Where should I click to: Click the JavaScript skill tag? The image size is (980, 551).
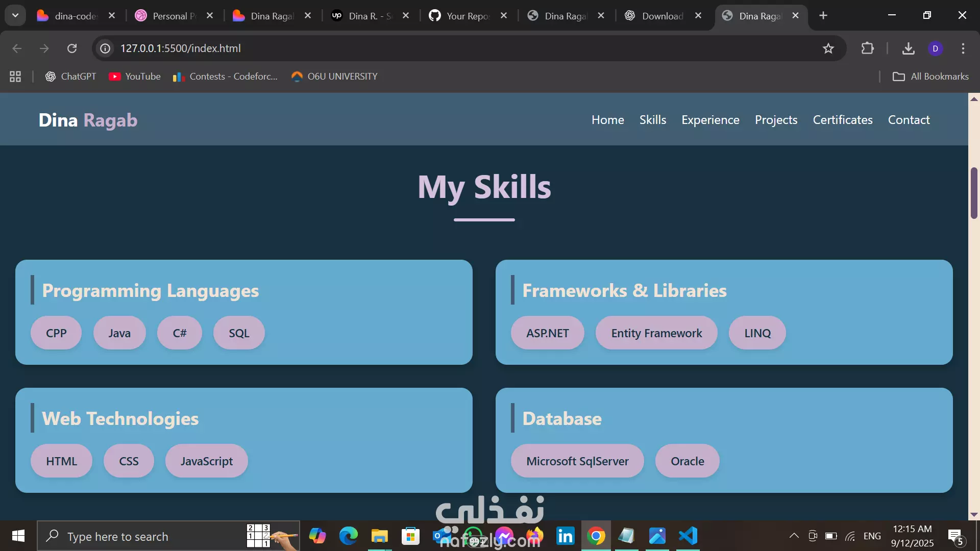coord(206,461)
